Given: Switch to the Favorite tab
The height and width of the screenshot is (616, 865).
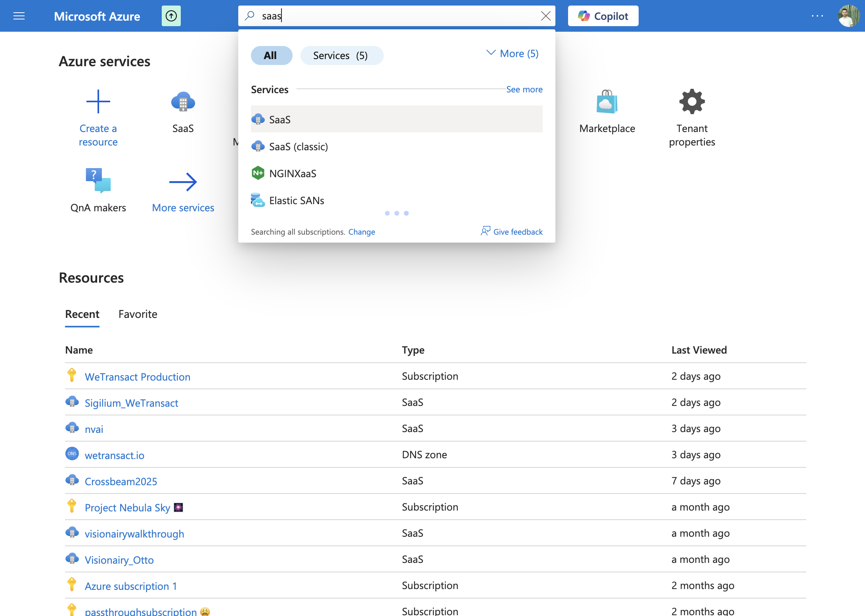Looking at the screenshot, I should 138,314.
